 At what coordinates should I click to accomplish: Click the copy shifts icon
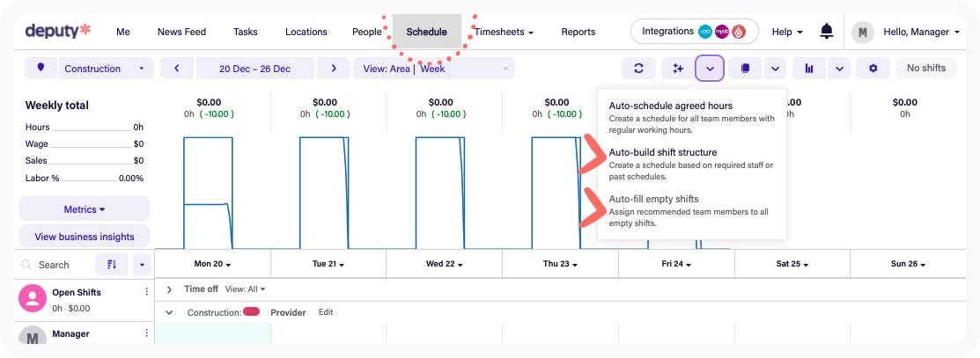745,69
